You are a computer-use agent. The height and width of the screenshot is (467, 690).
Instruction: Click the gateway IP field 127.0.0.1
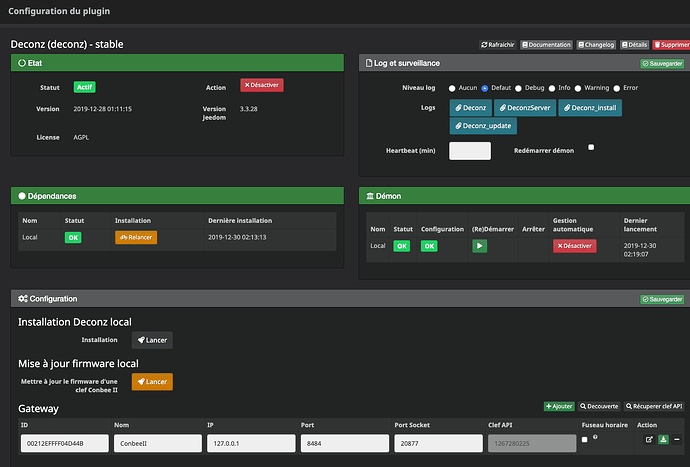(x=251, y=443)
